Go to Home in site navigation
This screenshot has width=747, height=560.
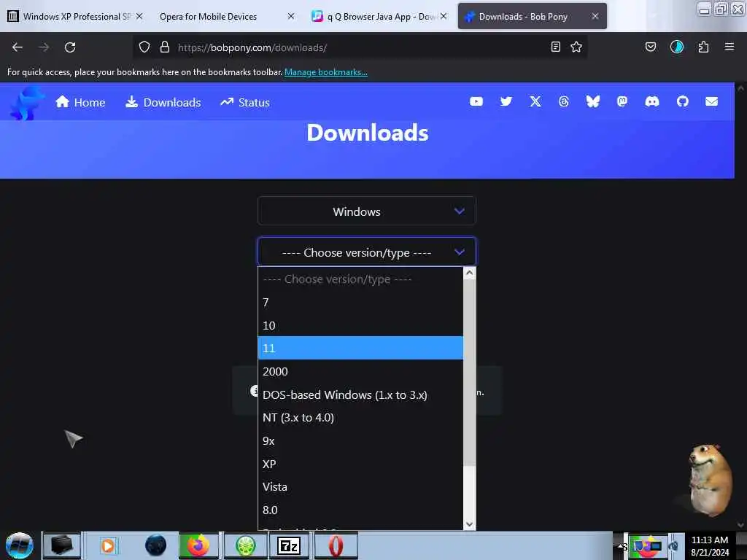[80, 102]
